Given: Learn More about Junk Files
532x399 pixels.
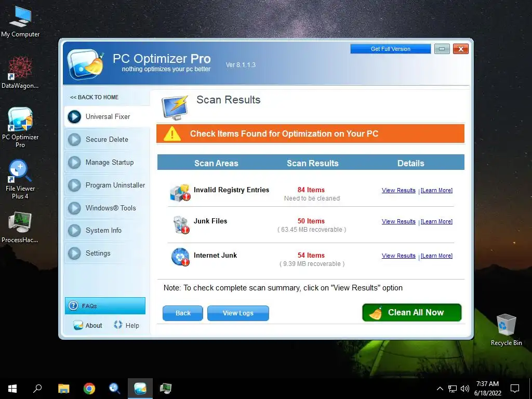Looking at the screenshot, I should 436,221.
